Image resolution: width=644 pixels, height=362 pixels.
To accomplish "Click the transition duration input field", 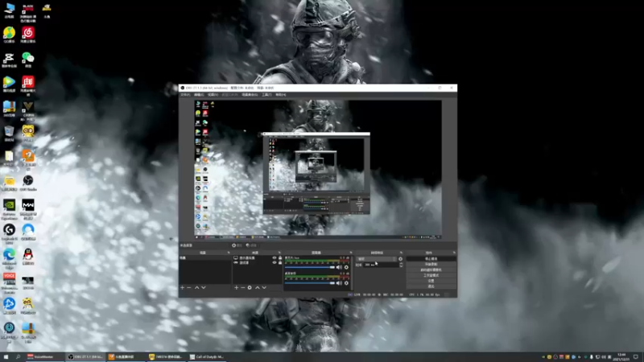I will (x=380, y=265).
